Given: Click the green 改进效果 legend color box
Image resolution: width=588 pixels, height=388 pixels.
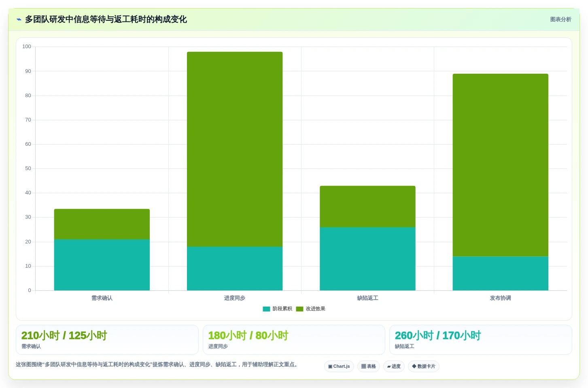Looking at the screenshot, I should tap(299, 309).
